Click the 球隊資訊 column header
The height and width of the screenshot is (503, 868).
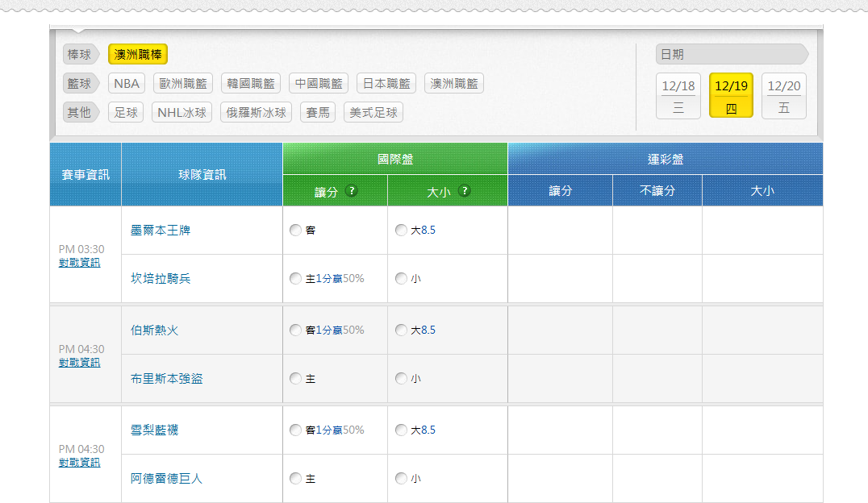[x=202, y=175]
